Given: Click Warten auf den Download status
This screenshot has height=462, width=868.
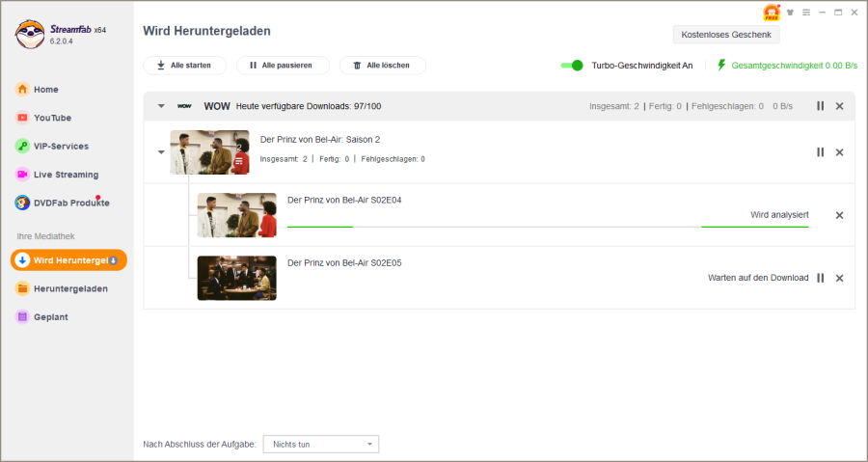Looking at the screenshot, I should tap(758, 278).
